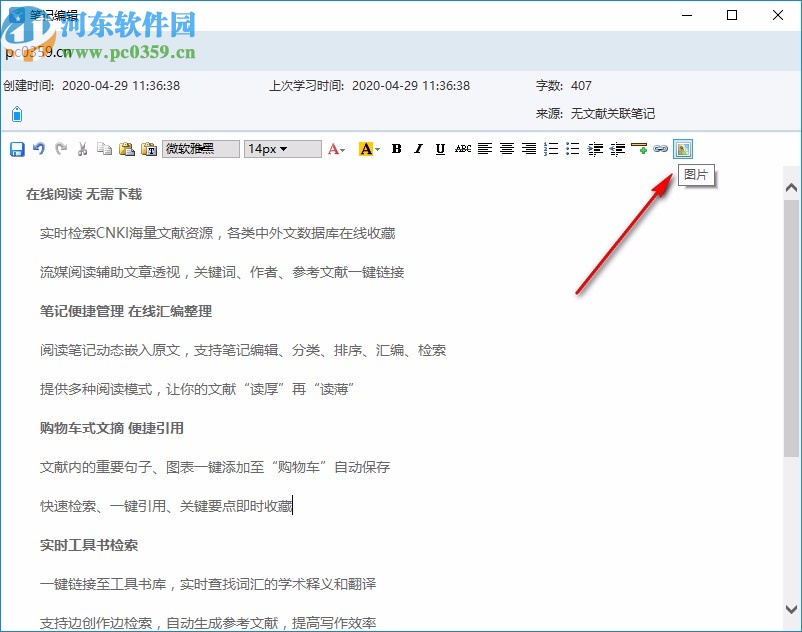Viewport: 802px width, 632px height.
Task: Undo the last edit
Action: (x=39, y=148)
